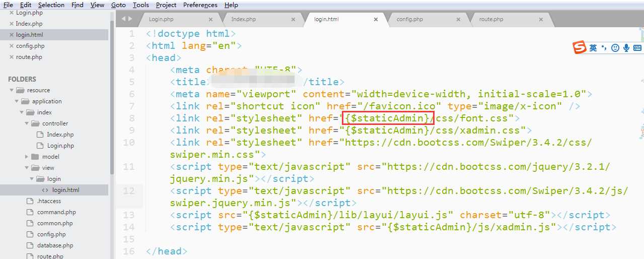Open the Selection menu
Image resolution: width=644 pixels, height=259 pixels.
click(x=51, y=5)
